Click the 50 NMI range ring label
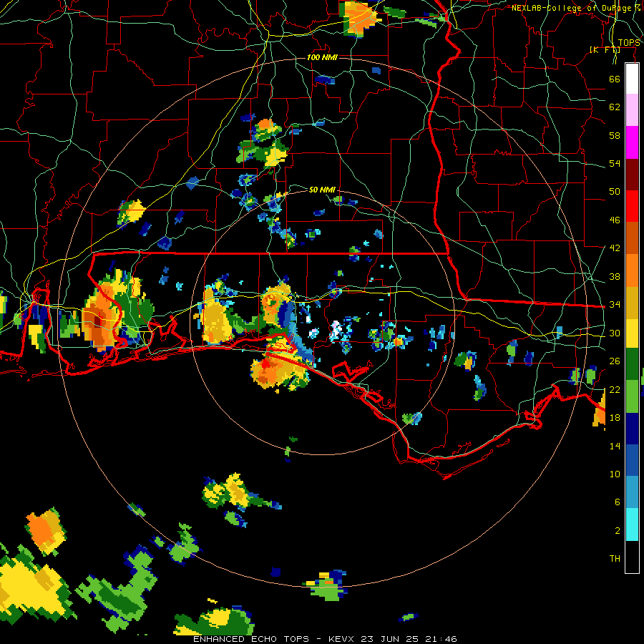This screenshot has height=644, width=644. 322,190
